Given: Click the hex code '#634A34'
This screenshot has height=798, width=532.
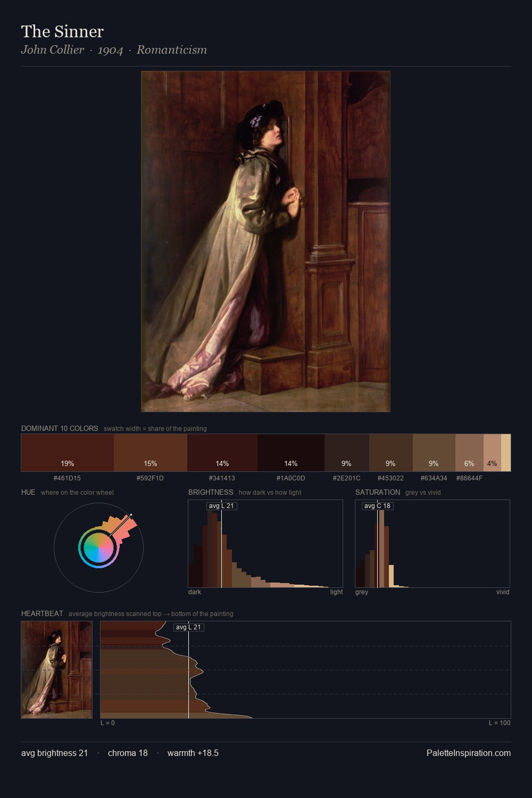Looking at the screenshot, I should coord(434,478).
